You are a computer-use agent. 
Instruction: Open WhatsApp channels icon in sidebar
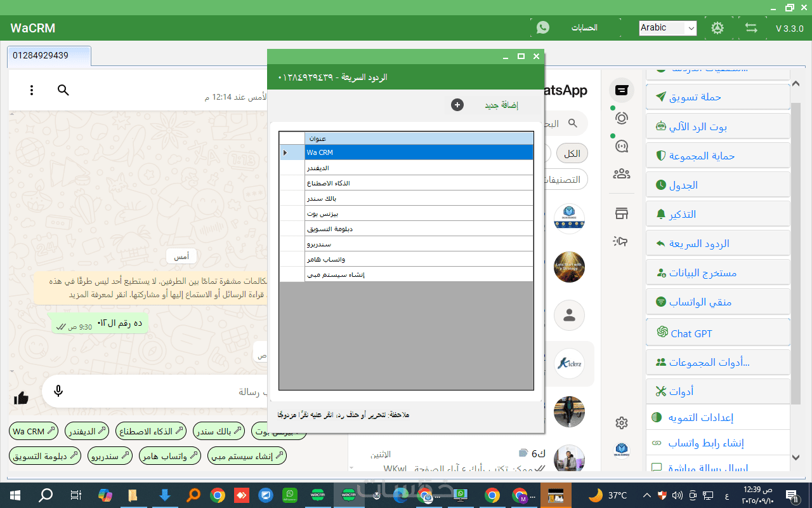pyautogui.click(x=622, y=146)
